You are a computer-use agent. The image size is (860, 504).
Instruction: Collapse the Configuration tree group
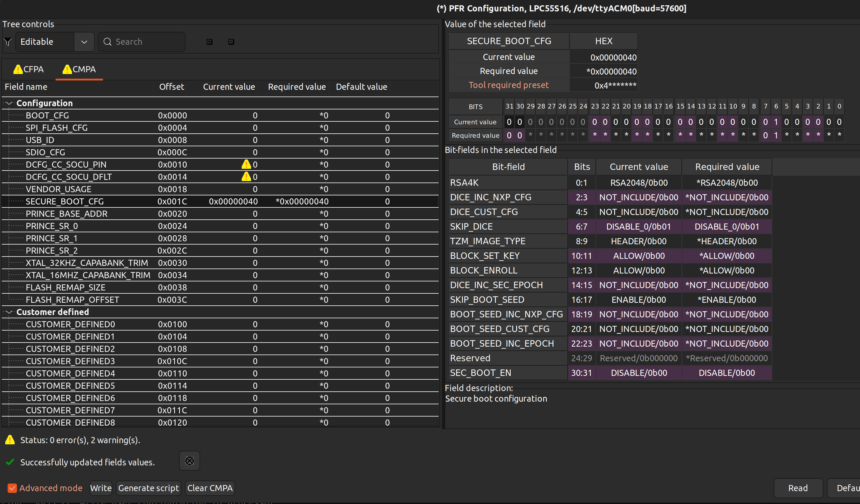click(9, 103)
